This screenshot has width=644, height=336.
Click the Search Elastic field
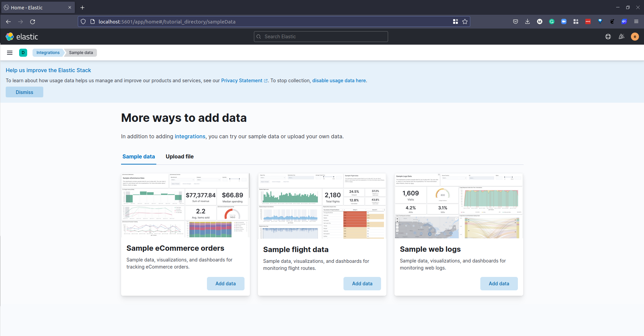pyautogui.click(x=321, y=37)
